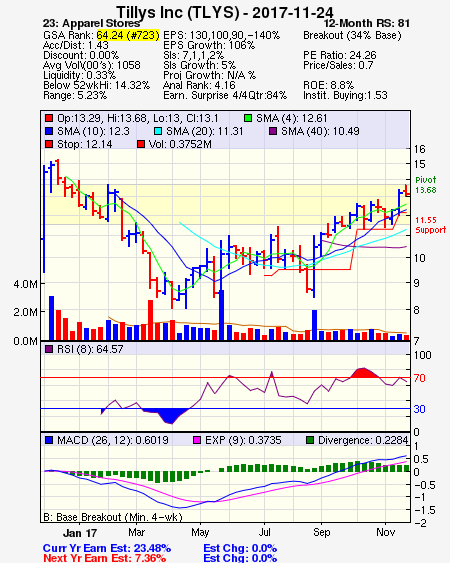Screen dimensions: 450x563
Task: Click the green Divergence legend swatch
Action: coord(310,440)
